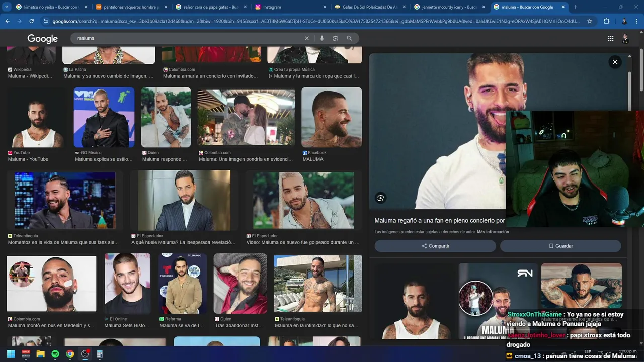
Task: Open the Más información link
Action: (493, 232)
